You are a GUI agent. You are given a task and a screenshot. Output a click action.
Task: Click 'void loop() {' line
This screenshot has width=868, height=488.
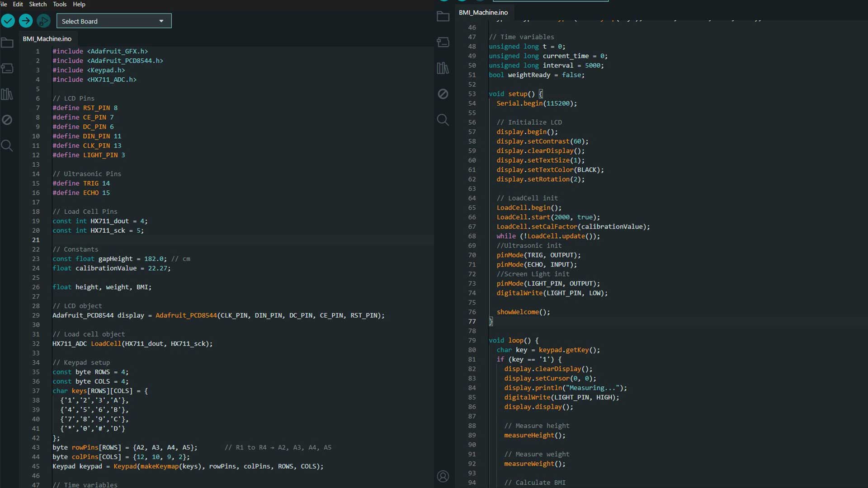click(514, 341)
